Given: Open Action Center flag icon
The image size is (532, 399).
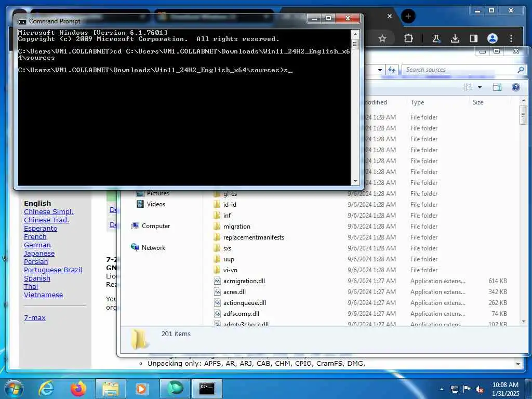Looking at the screenshot, I should tap(467, 389).
